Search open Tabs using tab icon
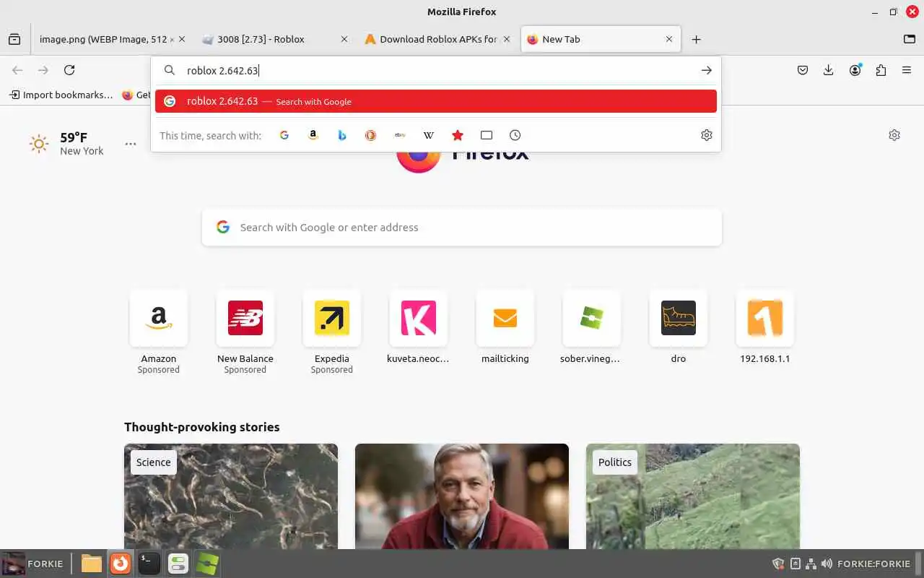 point(487,135)
